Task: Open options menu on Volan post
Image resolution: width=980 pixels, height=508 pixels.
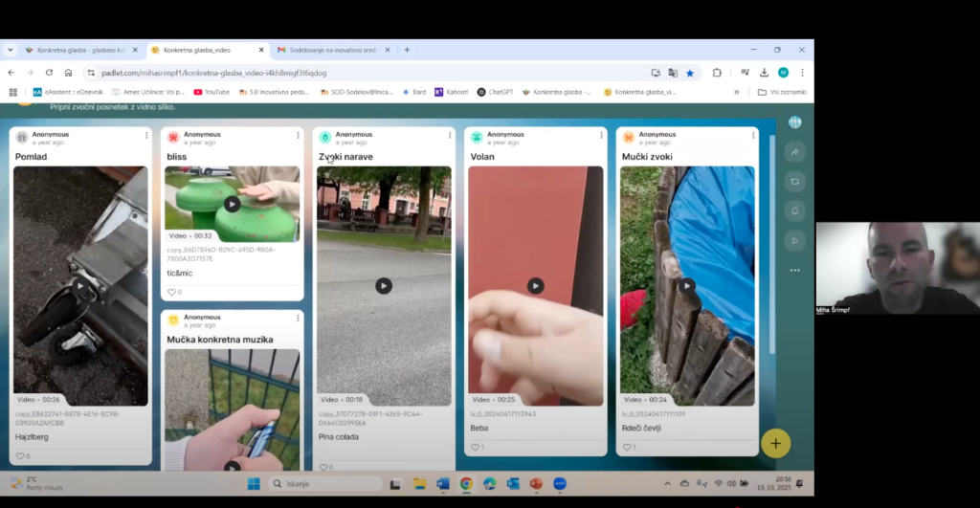Action: coord(602,135)
